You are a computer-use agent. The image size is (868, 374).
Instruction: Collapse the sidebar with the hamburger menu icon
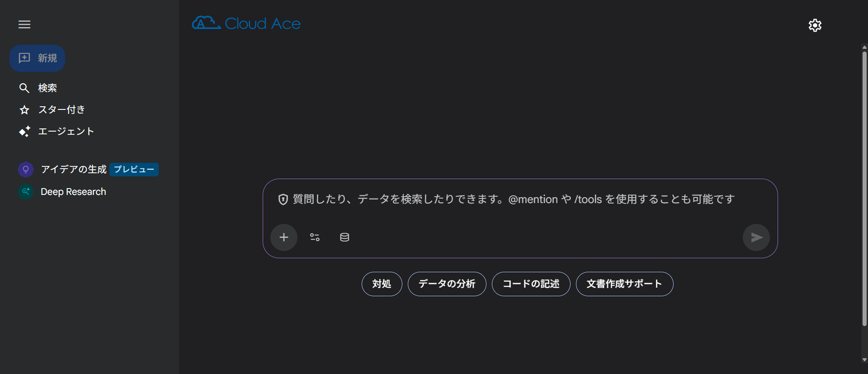click(24, 24)
